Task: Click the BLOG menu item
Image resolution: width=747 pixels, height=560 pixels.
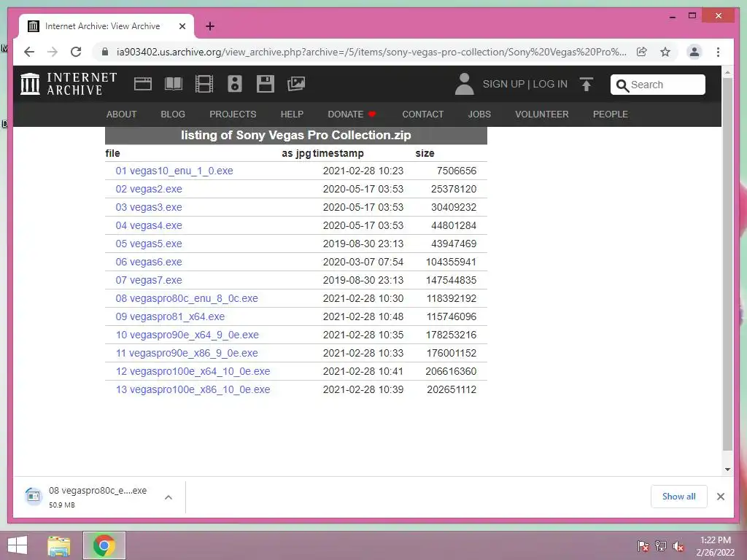Action: [173, 114]
